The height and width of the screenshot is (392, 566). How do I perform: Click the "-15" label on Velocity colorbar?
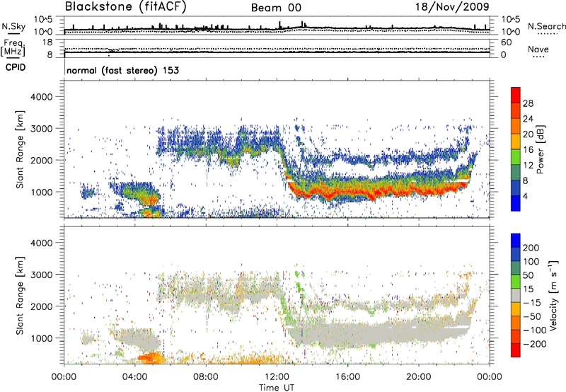[x=531, y=303]
